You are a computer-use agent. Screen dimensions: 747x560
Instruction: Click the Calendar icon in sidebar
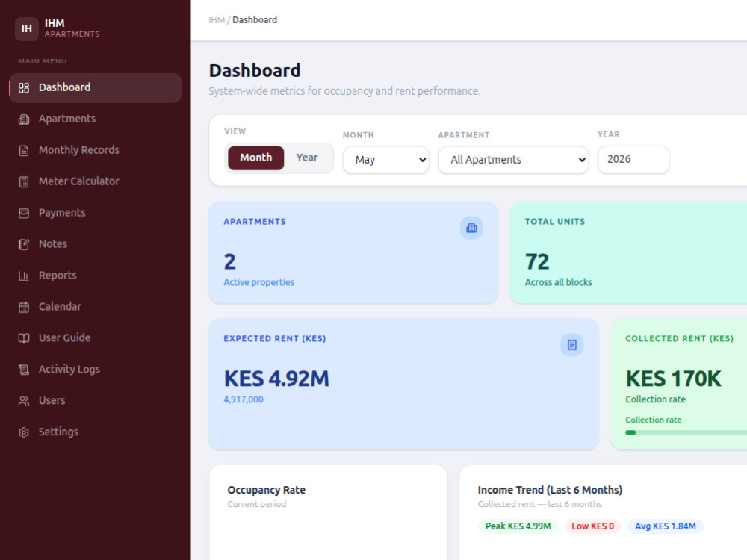[x=24, y=307]
